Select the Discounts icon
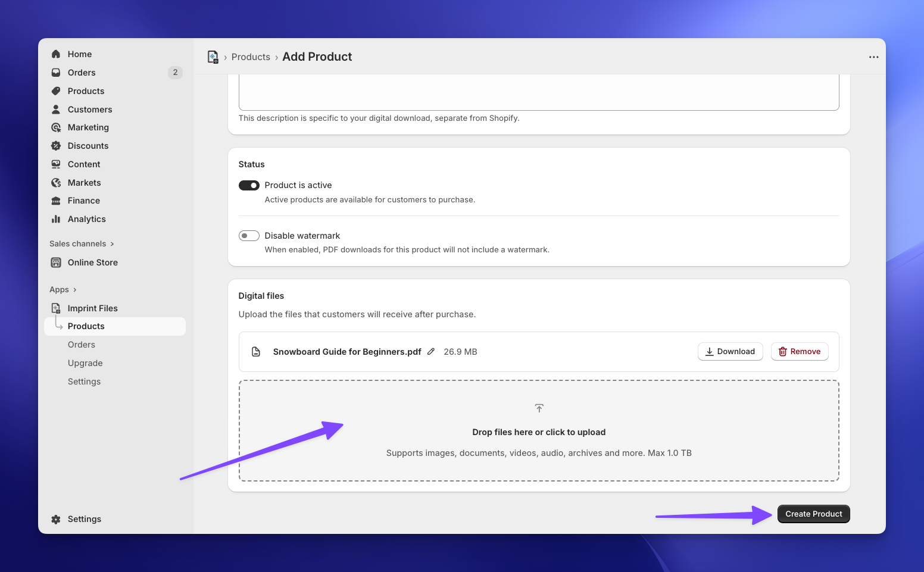Viewport: 924px width, 572px height. pyautogui.click(x=56, y=145)
